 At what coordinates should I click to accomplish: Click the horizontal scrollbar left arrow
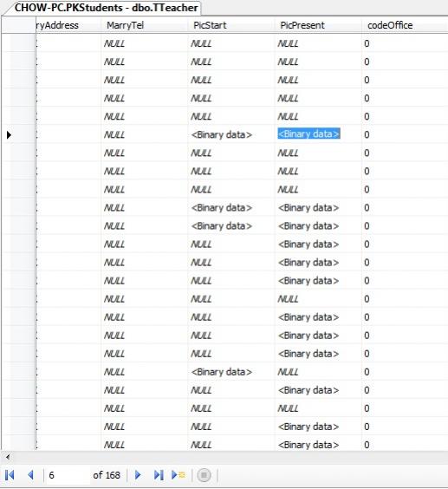8,457
